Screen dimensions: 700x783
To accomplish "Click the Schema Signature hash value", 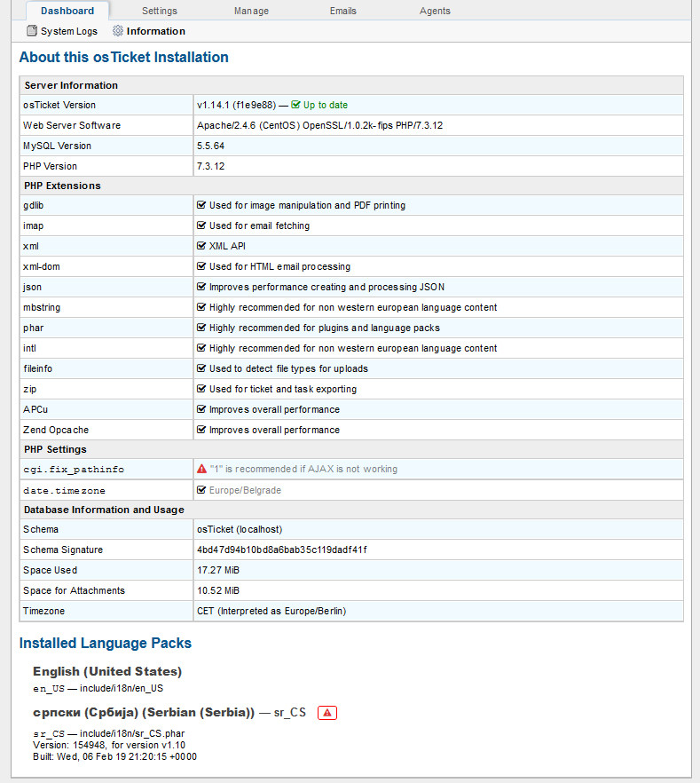I will click(281, 550).
